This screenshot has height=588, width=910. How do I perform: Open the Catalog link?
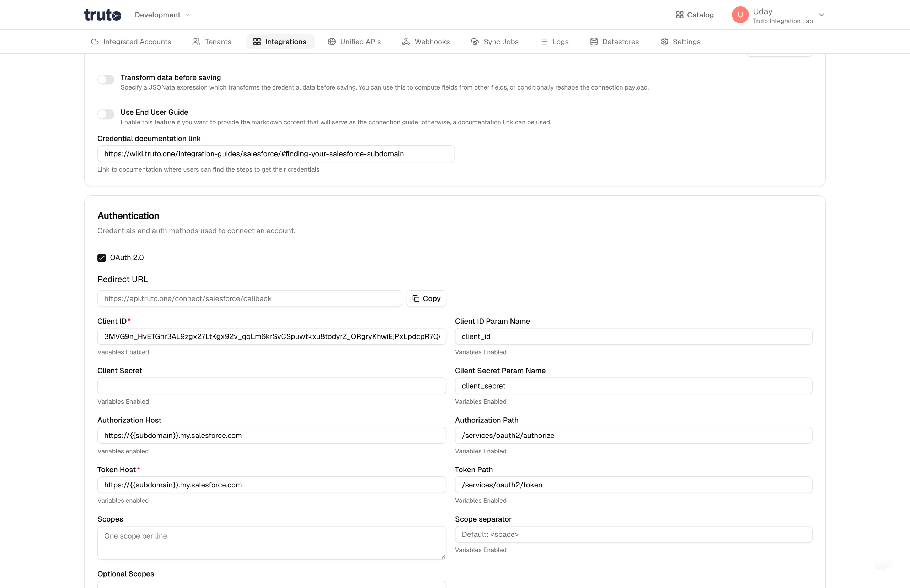click(695, 15)
